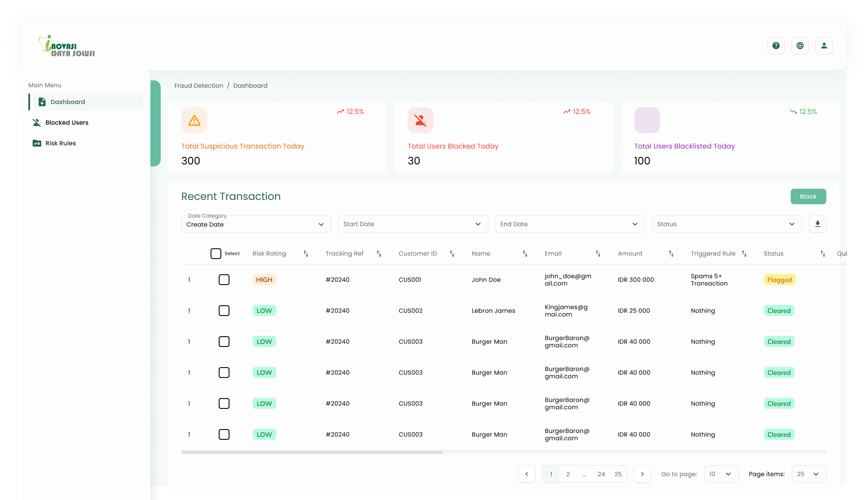The width and height of the screenshot is (868, 500).
Task: Open Risk Rules in the sidebar
Action: tap(61, 143)
